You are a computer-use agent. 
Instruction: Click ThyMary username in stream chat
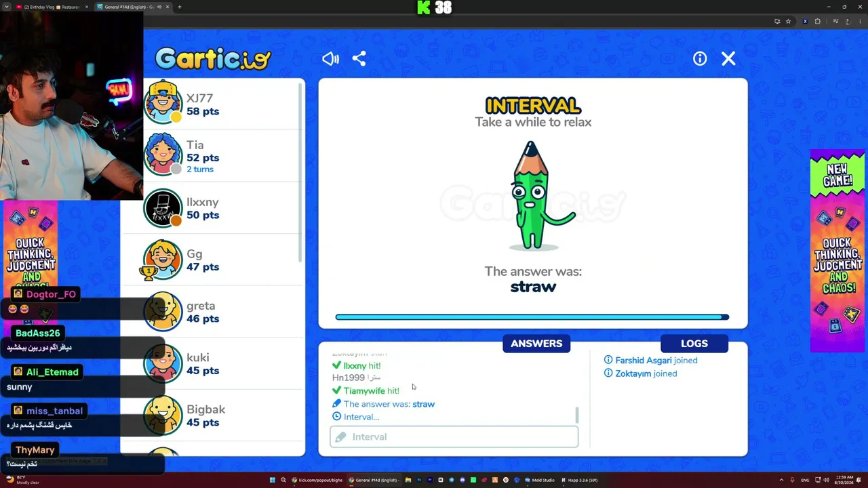click(x=35, y=450)
